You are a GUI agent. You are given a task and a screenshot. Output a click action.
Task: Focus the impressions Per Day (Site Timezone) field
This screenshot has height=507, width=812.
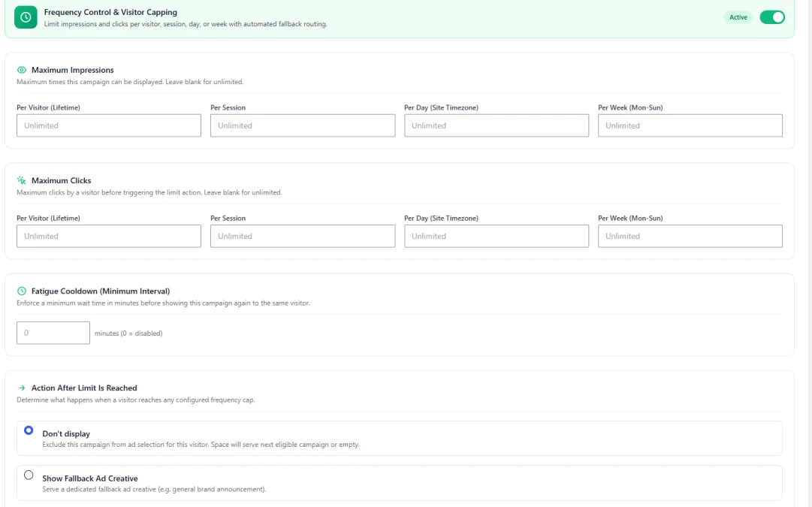pyautogui.click(x=496, y=125)
